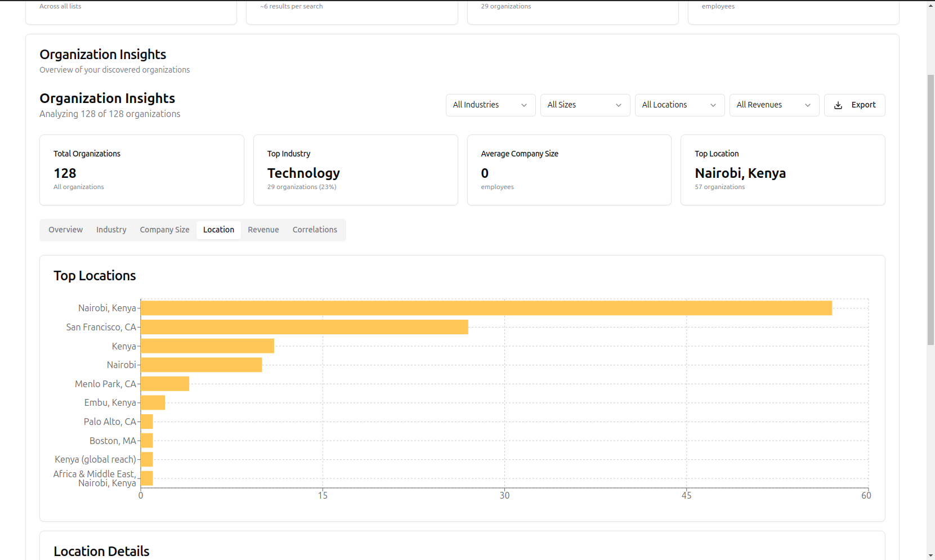The image size is (935, 560).
Task: Click the Menlo Park, CA bar
Action: [165, 384]
